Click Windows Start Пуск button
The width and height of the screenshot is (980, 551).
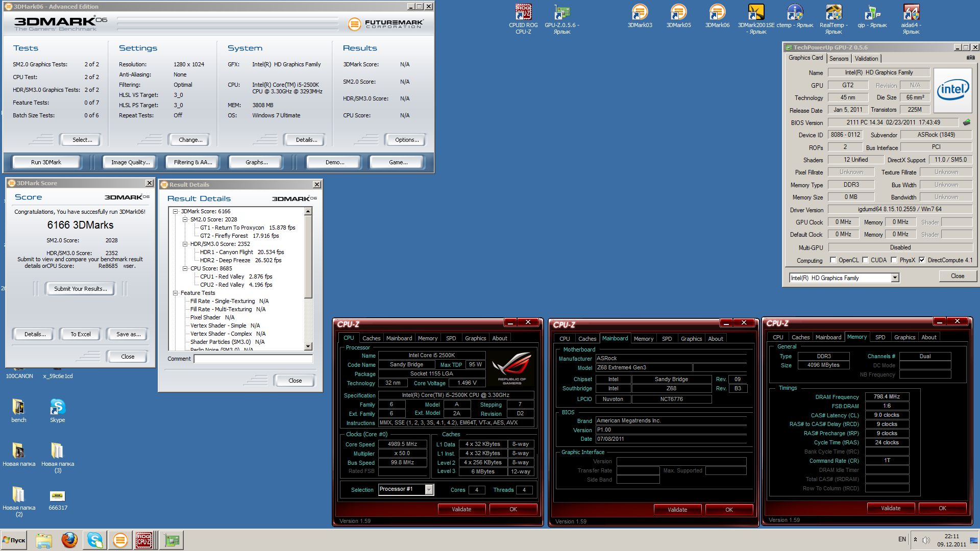(14, 540)
